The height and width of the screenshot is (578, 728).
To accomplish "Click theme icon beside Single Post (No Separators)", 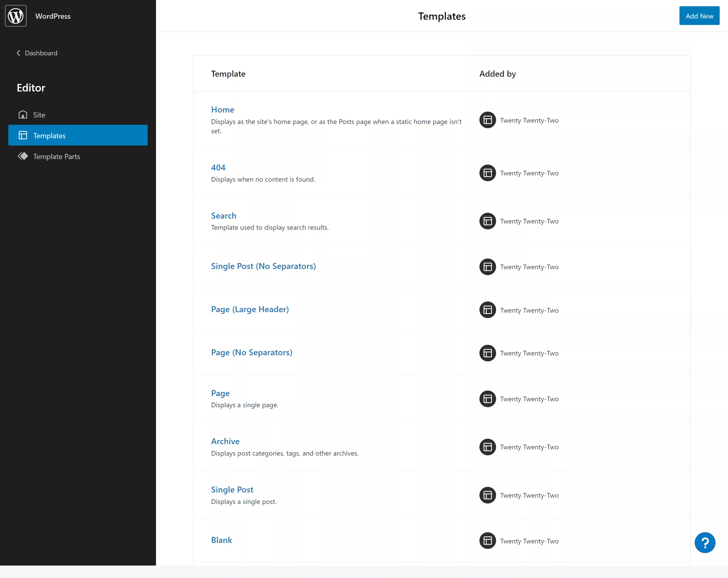I will pos(487,267).
